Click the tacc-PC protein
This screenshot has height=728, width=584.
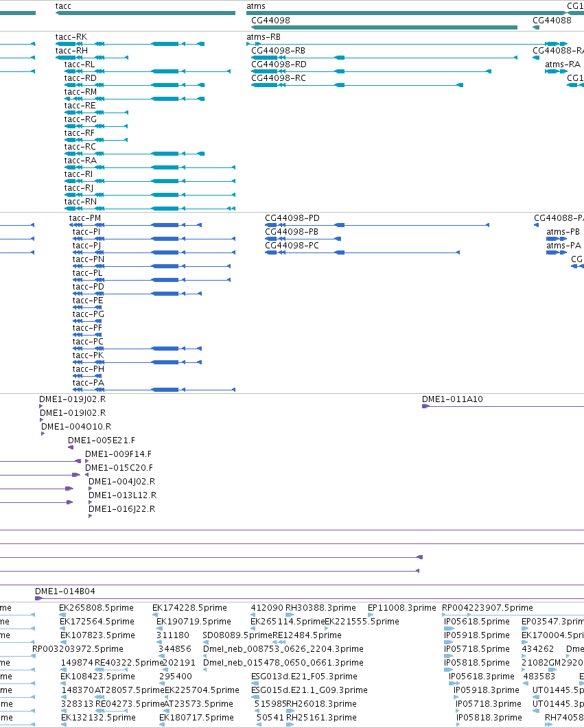[137, 349]
